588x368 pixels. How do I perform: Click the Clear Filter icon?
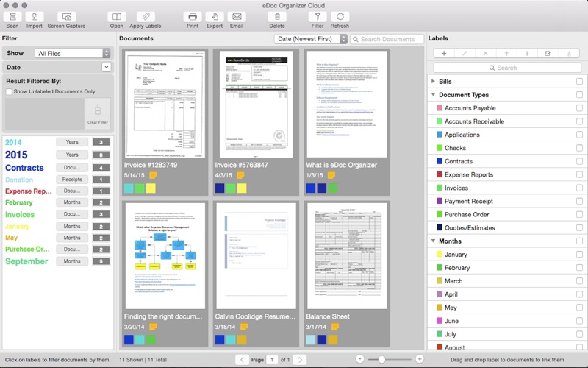[x=98, y=113]
